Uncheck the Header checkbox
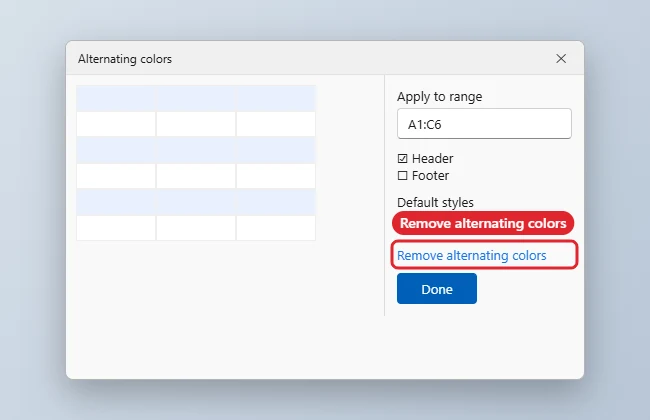This screenshot has width=650, height=420. pyautogui.click(x=403, y=158)
